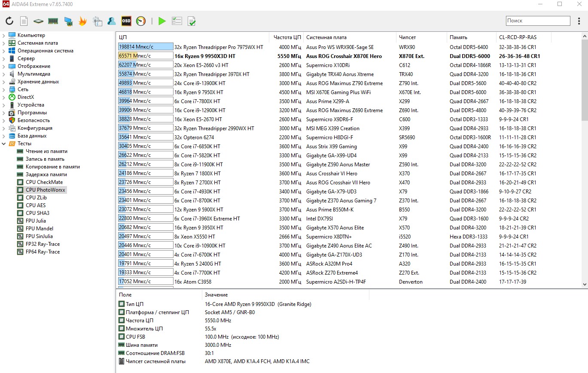Click the percent icon of FPU Julia

pos(20,221)
